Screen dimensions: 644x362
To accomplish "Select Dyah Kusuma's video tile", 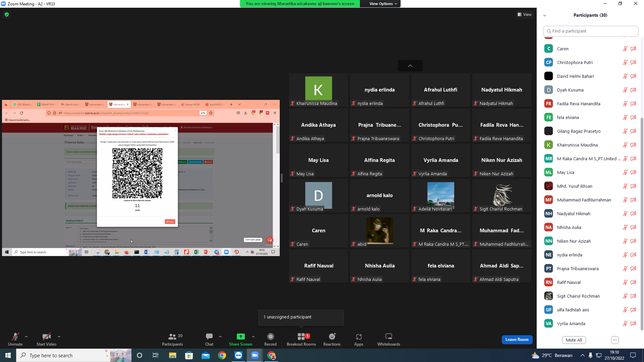I will (x=318, y=195).
